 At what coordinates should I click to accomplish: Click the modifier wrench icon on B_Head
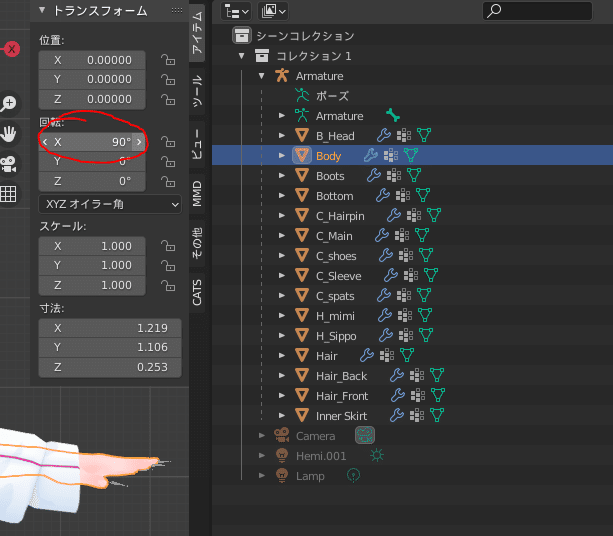(x=384, y=135)
